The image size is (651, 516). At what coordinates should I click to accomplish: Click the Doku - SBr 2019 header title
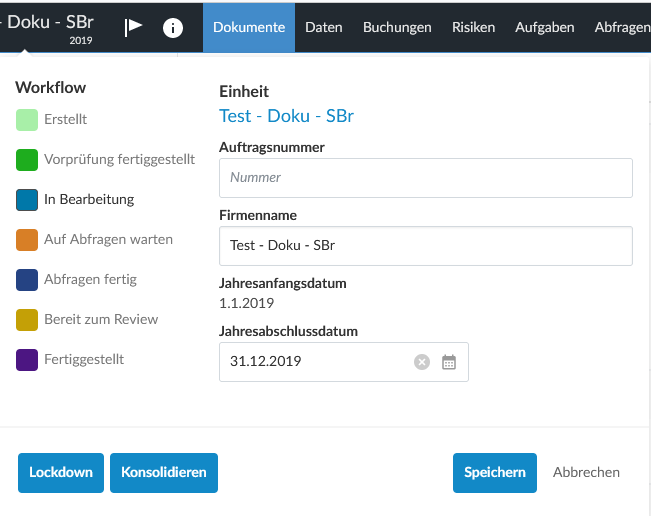click(48, 28)
